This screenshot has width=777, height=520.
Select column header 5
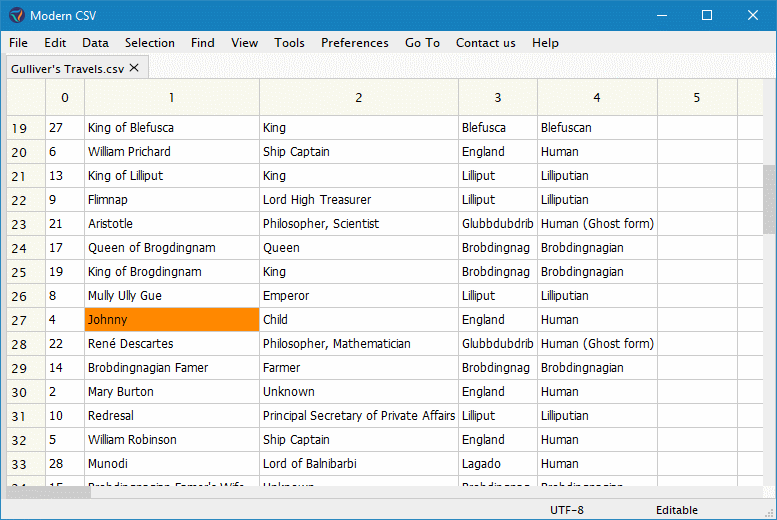pos(697,98)
